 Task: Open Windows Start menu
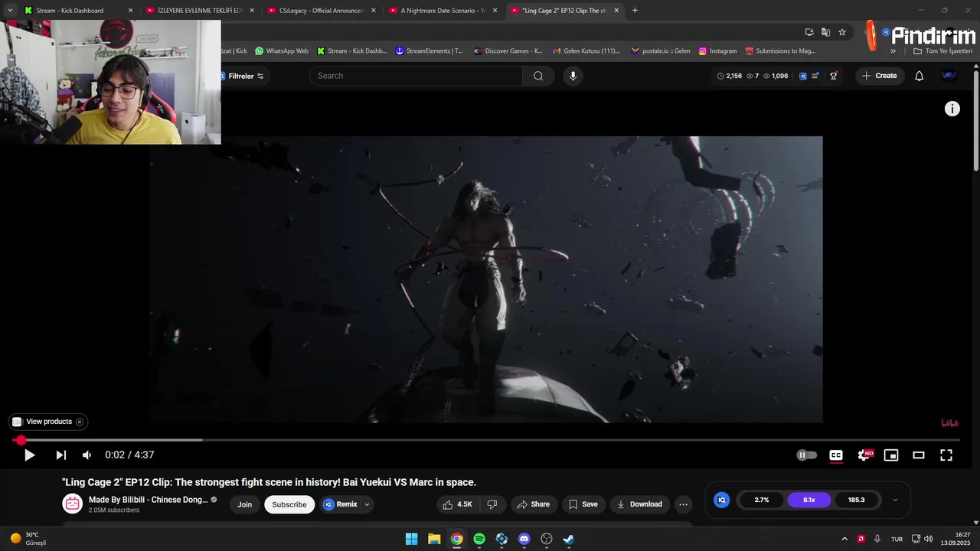coord(411,539)
